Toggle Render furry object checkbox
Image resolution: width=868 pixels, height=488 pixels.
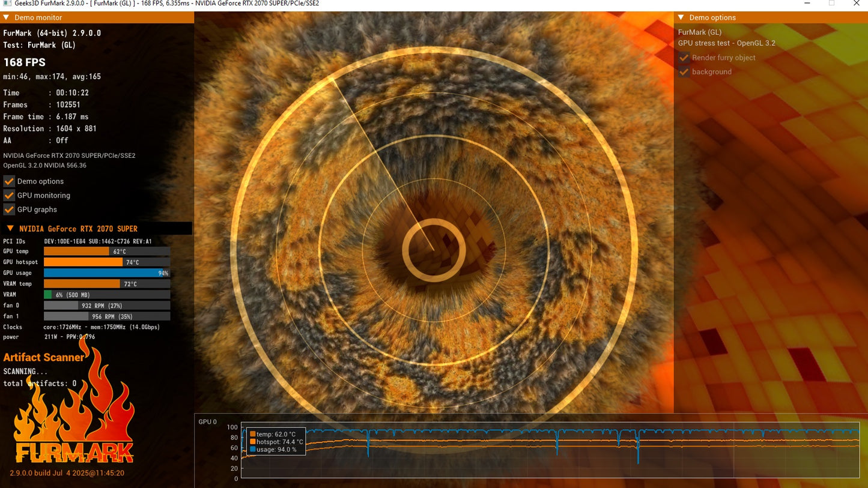coord(684,58)
